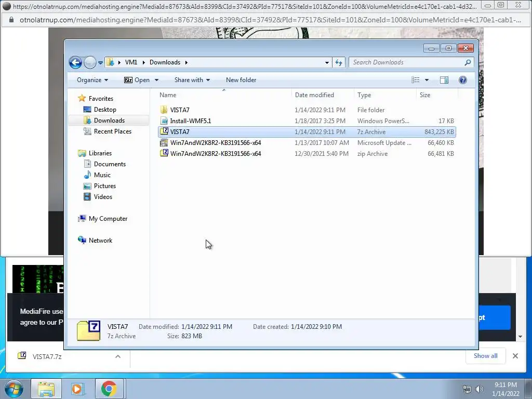Click the lock icon in popup address bar

(11, 20)
